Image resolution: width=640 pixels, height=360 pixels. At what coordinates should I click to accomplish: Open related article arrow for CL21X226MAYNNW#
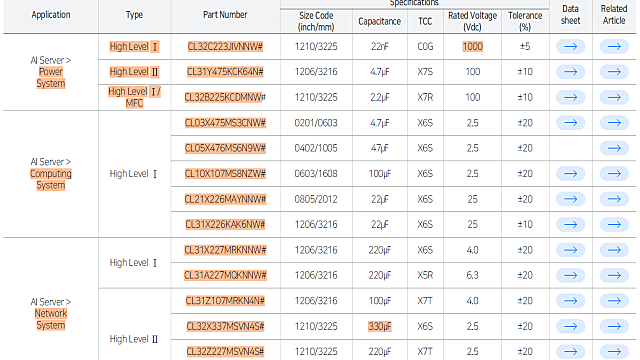pyautogui.click(x=614, y=199)
